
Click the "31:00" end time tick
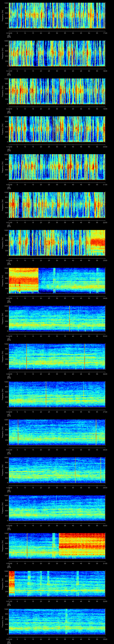coord(105,563)
